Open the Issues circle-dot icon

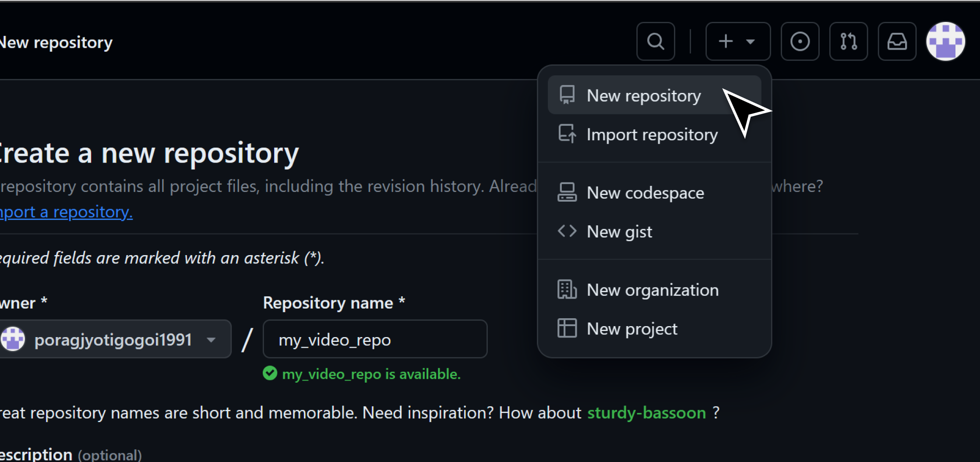click(x=800, y=42)
